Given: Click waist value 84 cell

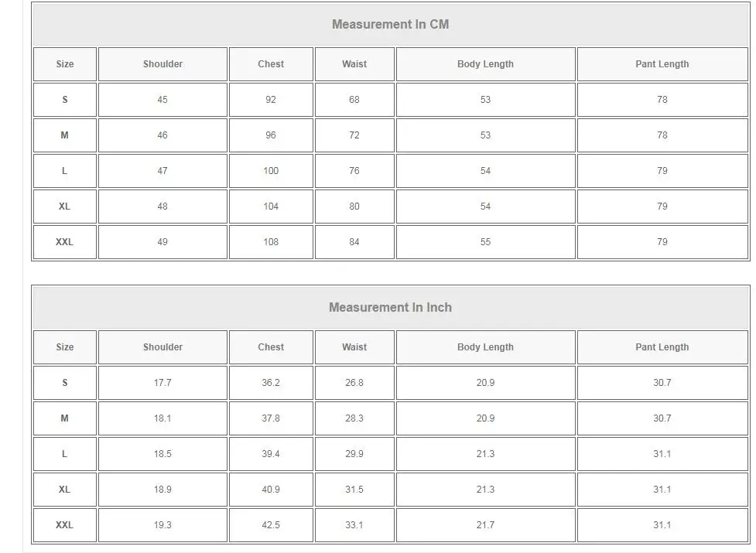Looking at the screenshot, I should click(x=354, y=242).
